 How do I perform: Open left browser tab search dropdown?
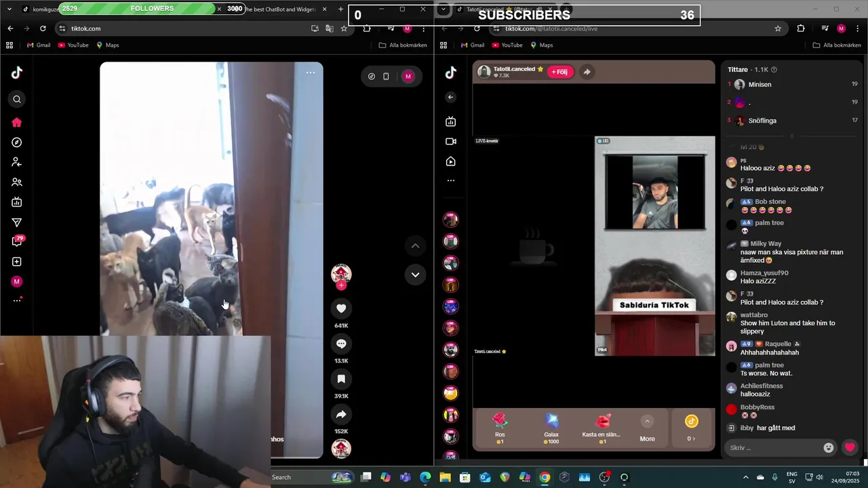coord(9,9)
